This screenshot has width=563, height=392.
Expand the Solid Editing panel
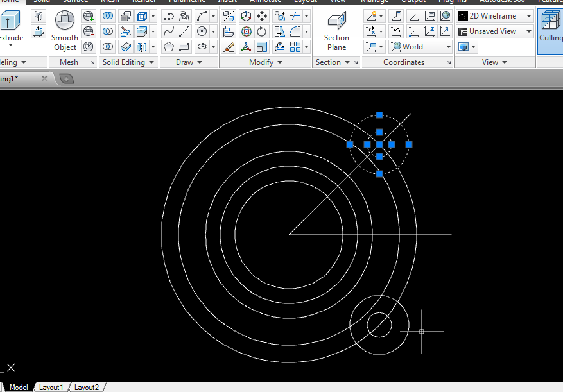click(128, 62)
